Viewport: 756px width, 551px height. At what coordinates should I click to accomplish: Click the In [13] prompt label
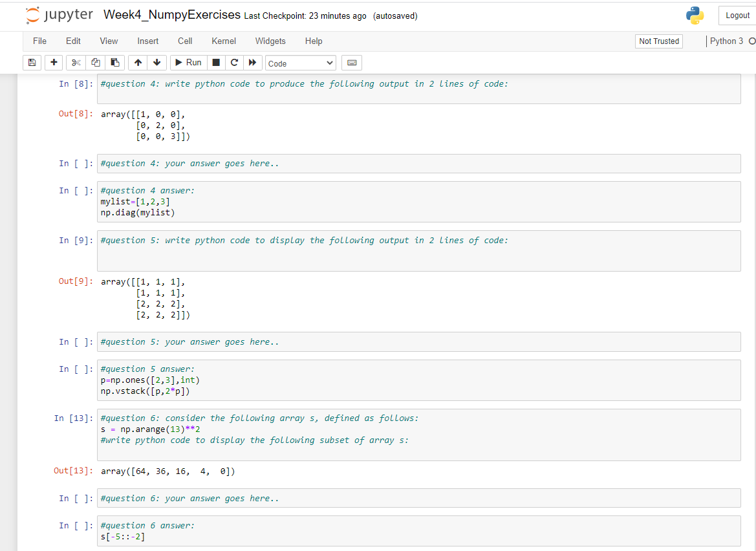click(73, 418)
